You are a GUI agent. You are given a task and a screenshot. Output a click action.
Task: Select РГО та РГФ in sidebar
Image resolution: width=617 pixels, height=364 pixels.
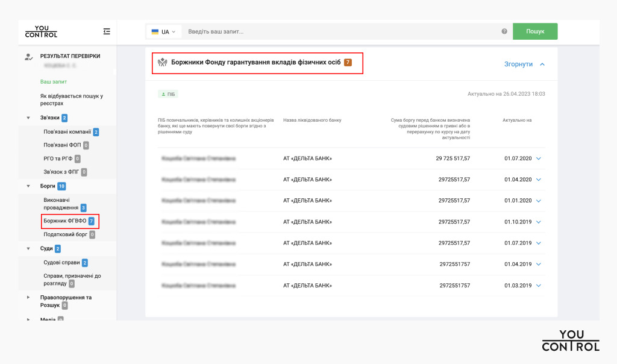click(x=58, y=158)
